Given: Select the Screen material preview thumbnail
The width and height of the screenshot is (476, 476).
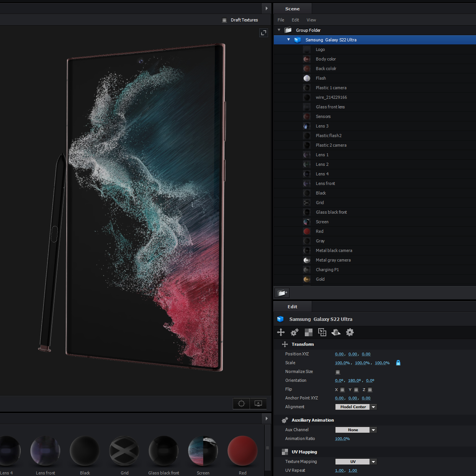Looking at the screenshot, I should [203, 451].
